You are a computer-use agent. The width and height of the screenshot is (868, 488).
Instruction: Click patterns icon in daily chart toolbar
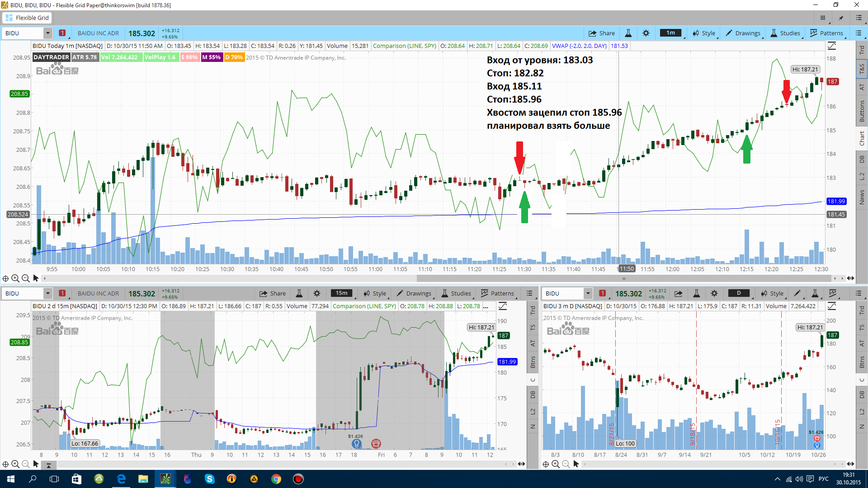click(x=833, y=293)
